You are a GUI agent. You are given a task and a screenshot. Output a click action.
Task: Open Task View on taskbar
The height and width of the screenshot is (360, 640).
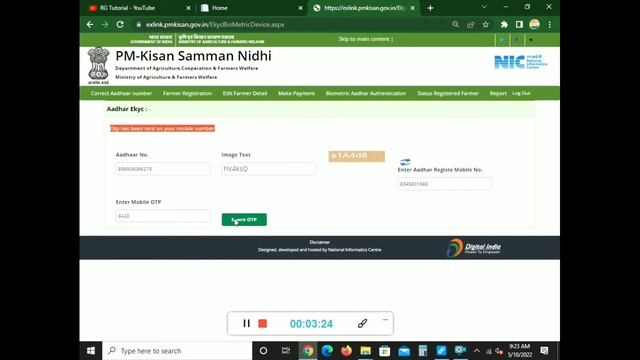[x=286, y=351]
